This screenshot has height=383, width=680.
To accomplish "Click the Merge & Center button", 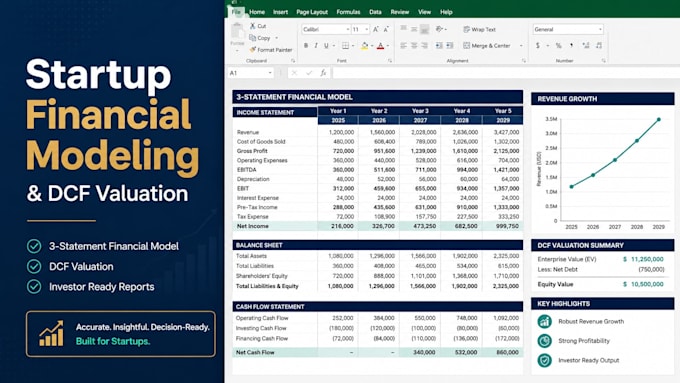I will click(x=487, y=46).
